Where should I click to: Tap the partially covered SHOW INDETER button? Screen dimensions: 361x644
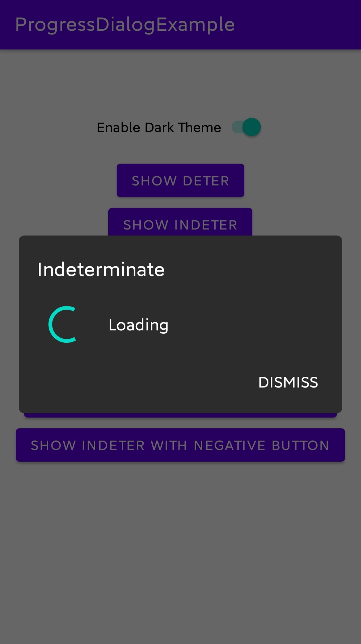click(180, 222)
